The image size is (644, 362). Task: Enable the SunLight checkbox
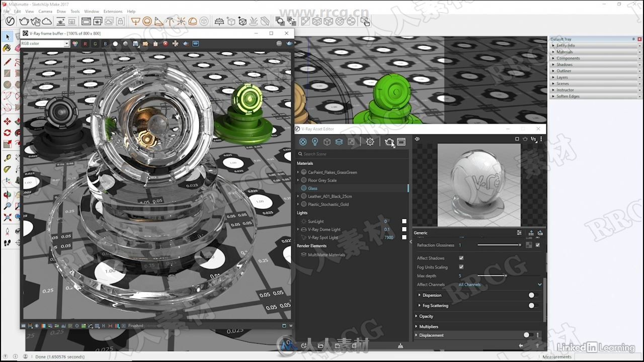404,221
